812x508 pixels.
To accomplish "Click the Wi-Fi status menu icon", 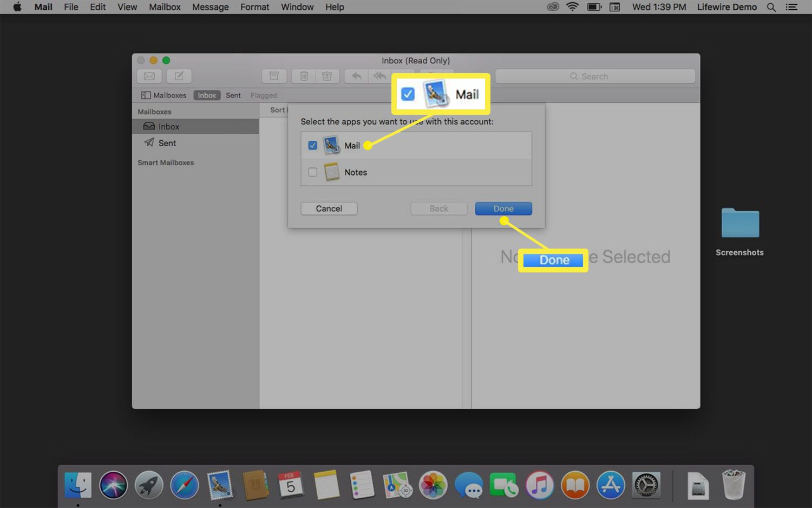I will coord(572,7).
